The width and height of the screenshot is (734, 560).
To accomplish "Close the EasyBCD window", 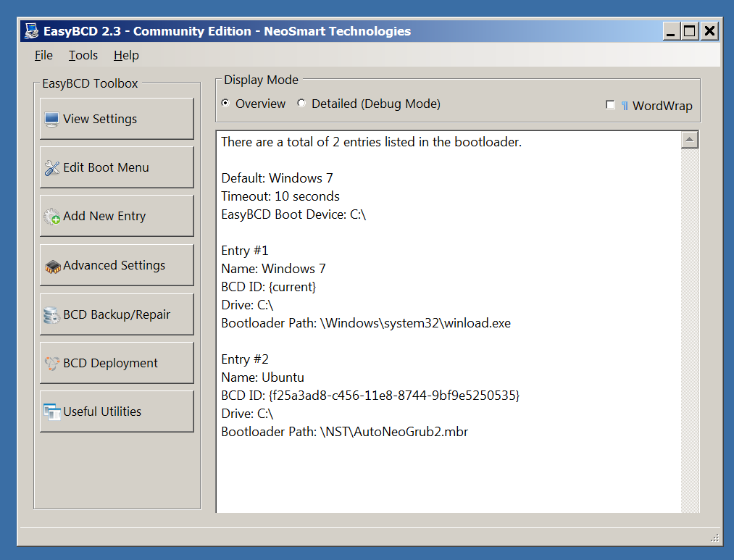I will pyautogui.click(x=709, y=31).
